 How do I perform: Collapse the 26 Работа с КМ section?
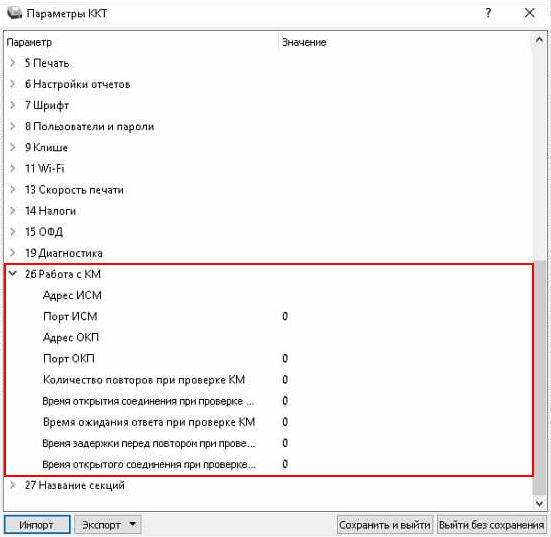(x=13, y=274)
